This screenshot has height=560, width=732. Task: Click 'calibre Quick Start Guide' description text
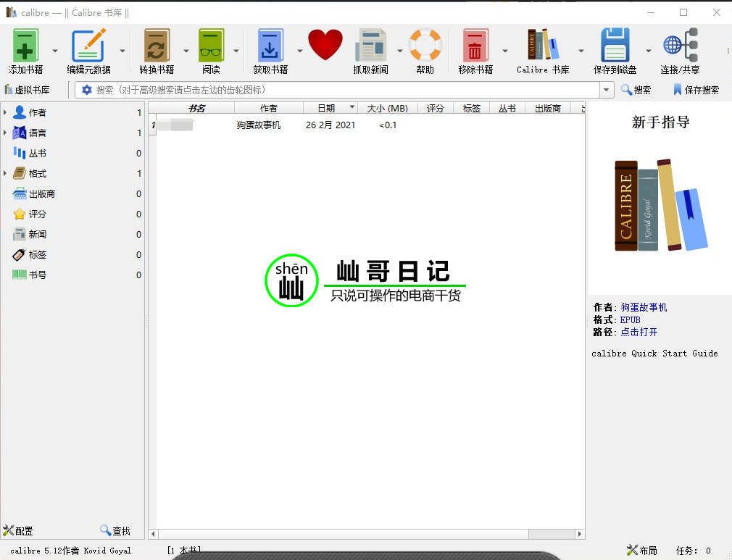coord(654,354)
